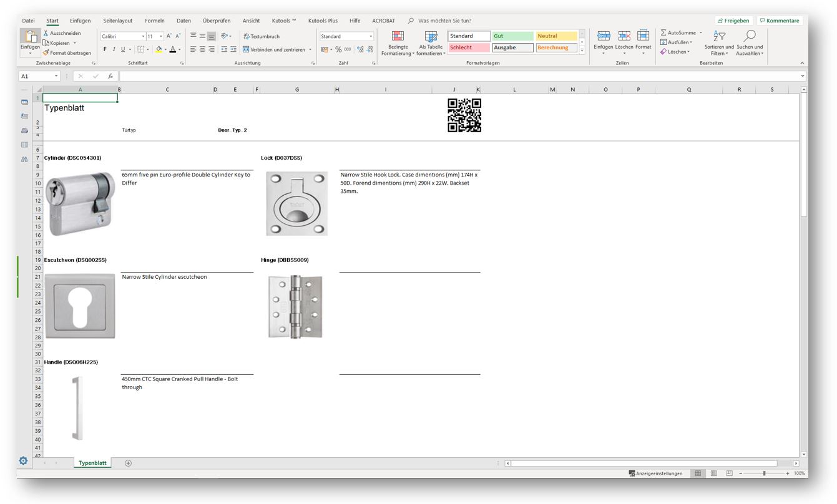Align text left
The width and height of the screenshot is (837, 504).
193,49
